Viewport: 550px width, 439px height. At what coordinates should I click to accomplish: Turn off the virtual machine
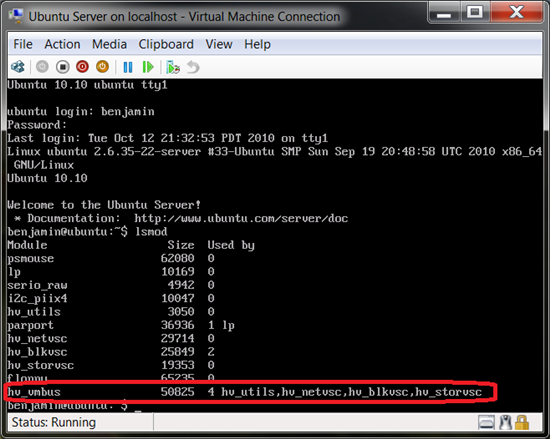click(x=62, y=67)
